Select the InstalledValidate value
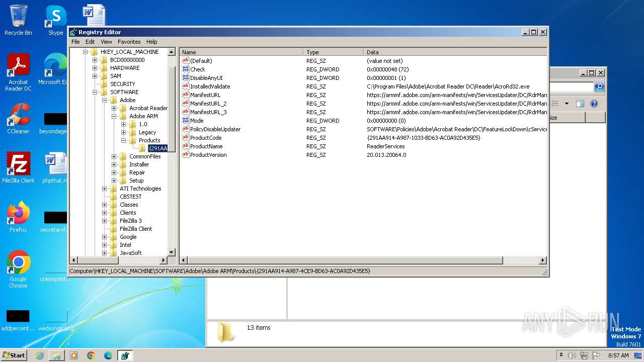644x362 pixels. [210, 86]
